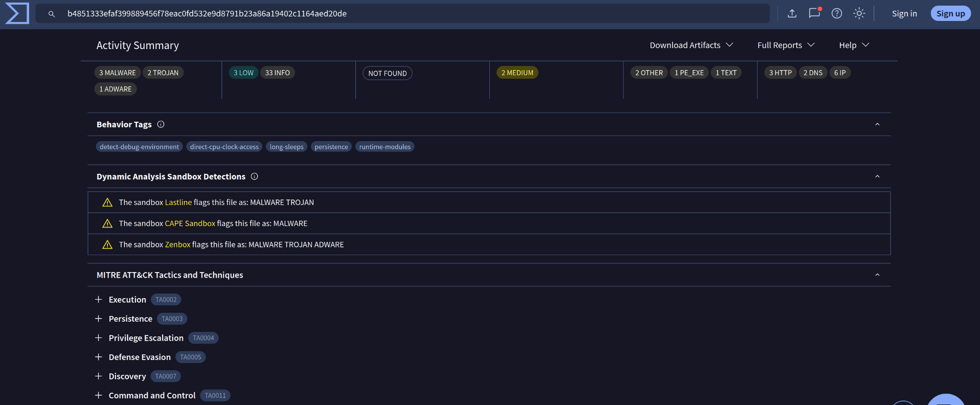Click the warning icon in Lastline row

[107, 202]
